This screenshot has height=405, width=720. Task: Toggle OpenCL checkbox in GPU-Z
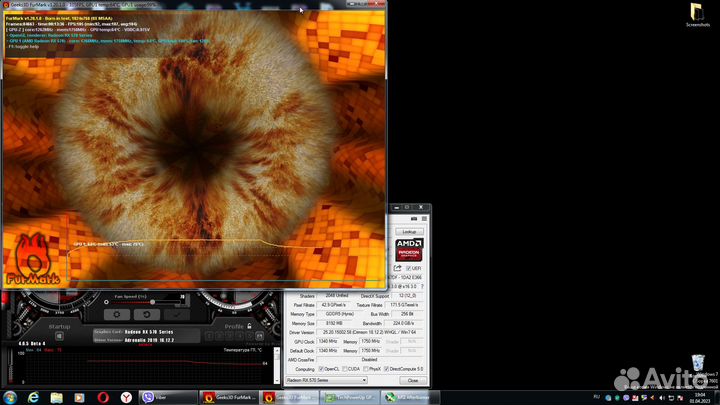tap(321, 369)
